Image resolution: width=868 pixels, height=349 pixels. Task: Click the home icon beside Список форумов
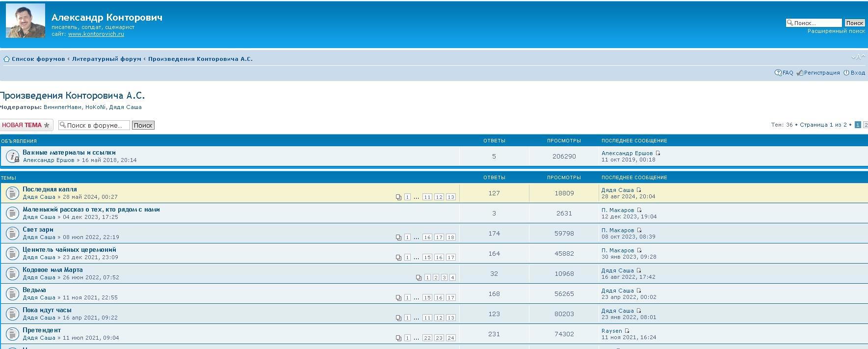pos(6,59)
